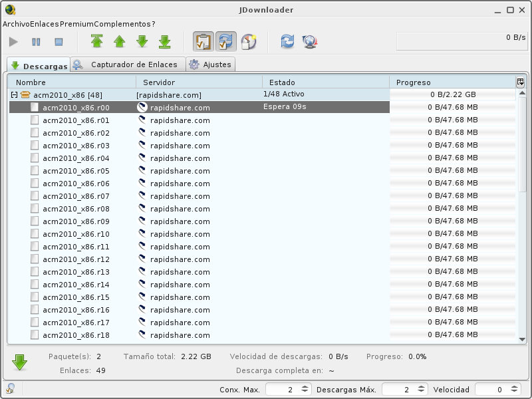Toggle clipboard monitoring icon

tap(203, 42)
